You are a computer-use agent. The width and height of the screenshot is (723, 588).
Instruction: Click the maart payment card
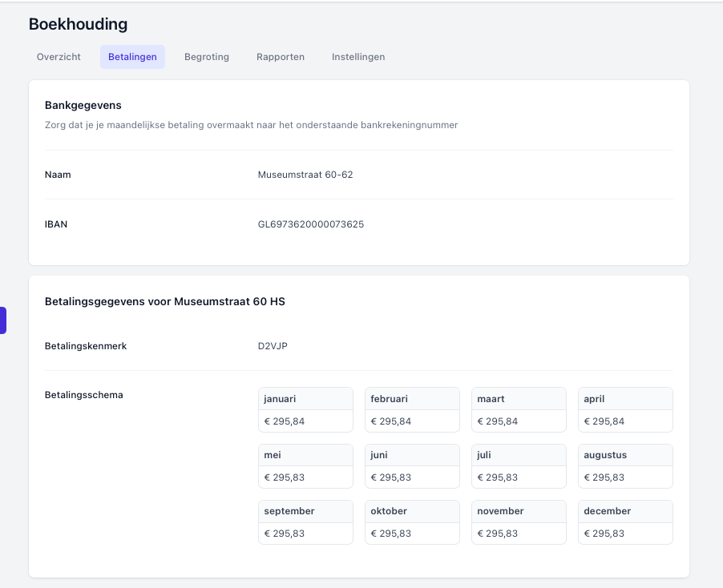[x=519, y=409]
